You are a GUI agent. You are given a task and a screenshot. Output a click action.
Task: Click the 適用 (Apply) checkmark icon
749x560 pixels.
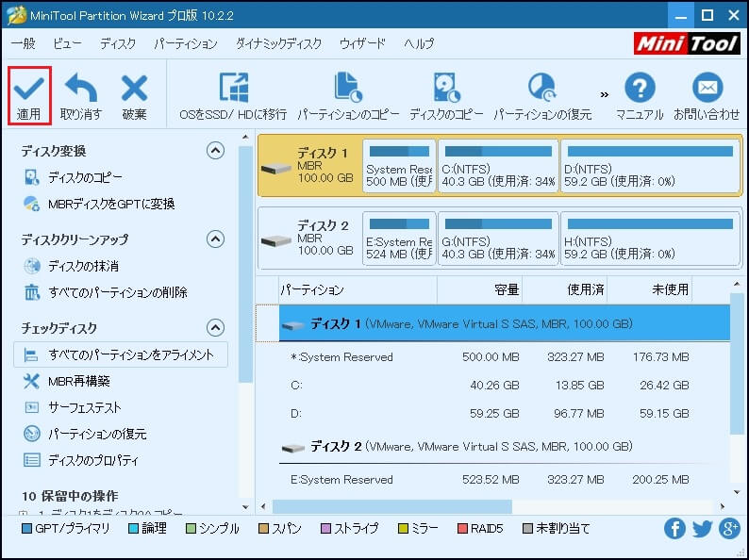pos(29,88)
